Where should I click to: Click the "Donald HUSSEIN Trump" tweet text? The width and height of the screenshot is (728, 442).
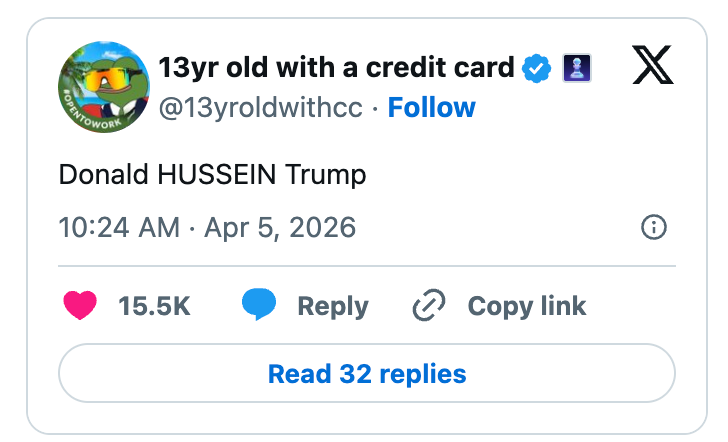[213, 175]
